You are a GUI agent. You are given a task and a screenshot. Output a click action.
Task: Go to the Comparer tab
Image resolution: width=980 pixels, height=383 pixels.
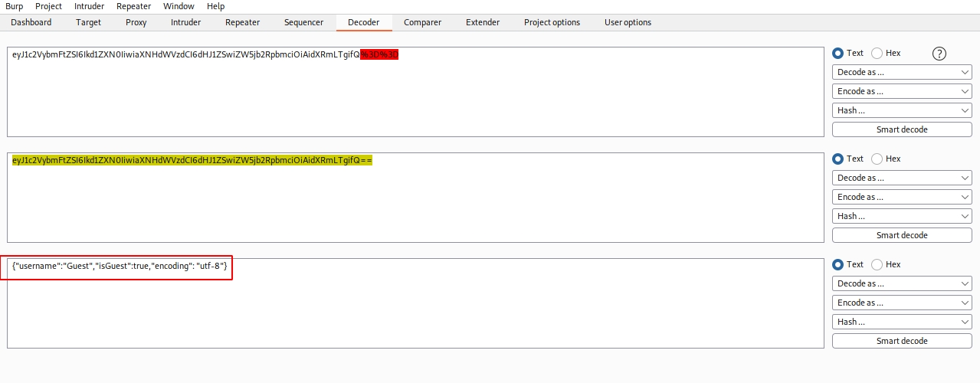coord(422,22)
